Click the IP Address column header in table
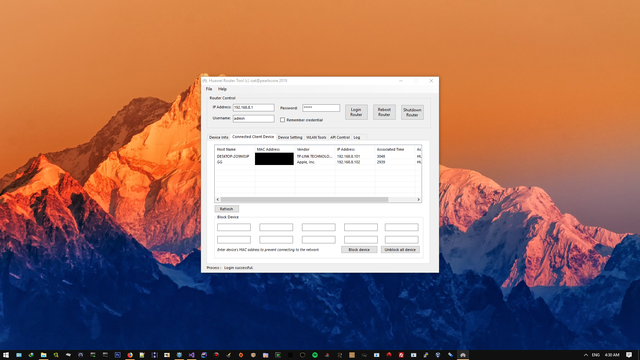Screen dimensions: 640x360 355,149
